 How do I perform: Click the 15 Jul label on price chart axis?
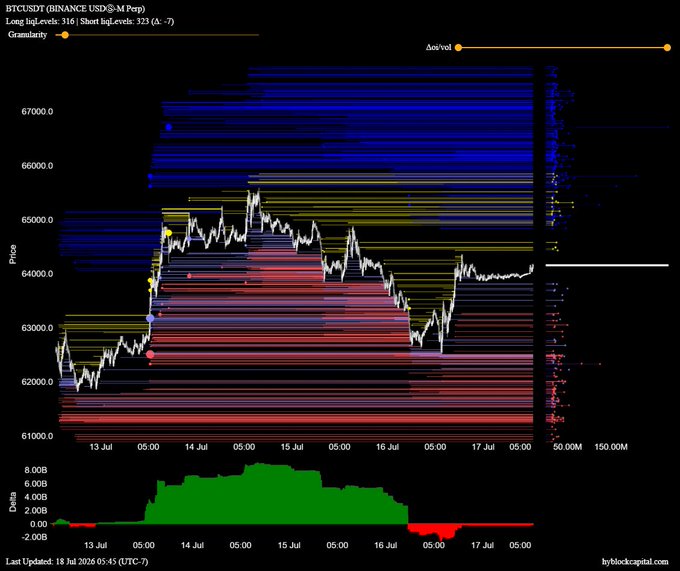pyautogui.click(x=292, y=447)
